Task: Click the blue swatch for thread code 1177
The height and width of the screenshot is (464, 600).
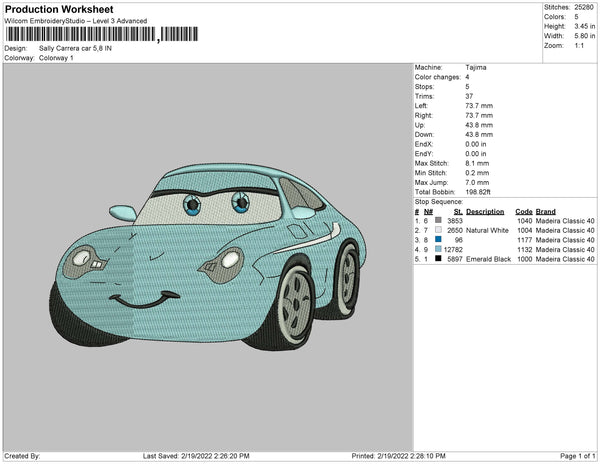Action: pyautogui.click(x=439, y=240)
